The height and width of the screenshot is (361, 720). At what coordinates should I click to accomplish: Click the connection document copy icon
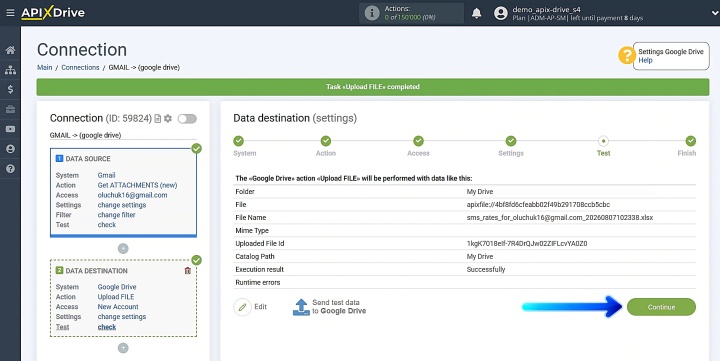(158, 118)
